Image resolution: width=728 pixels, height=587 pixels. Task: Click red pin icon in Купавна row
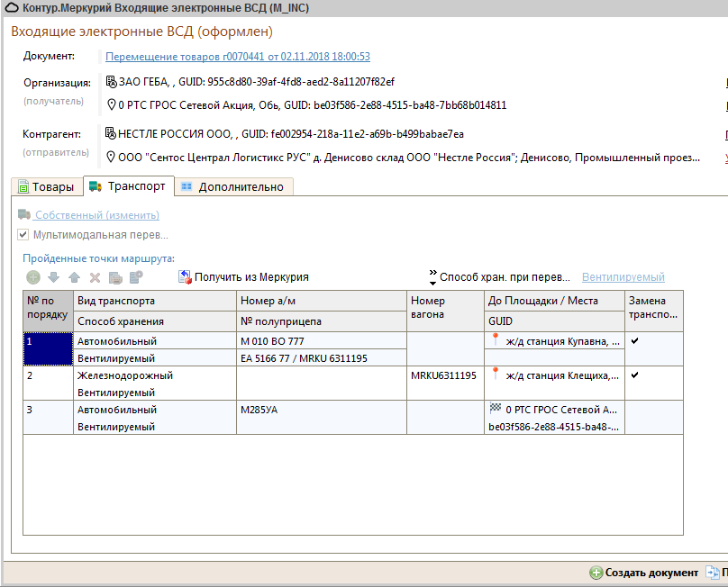point(496,339)
